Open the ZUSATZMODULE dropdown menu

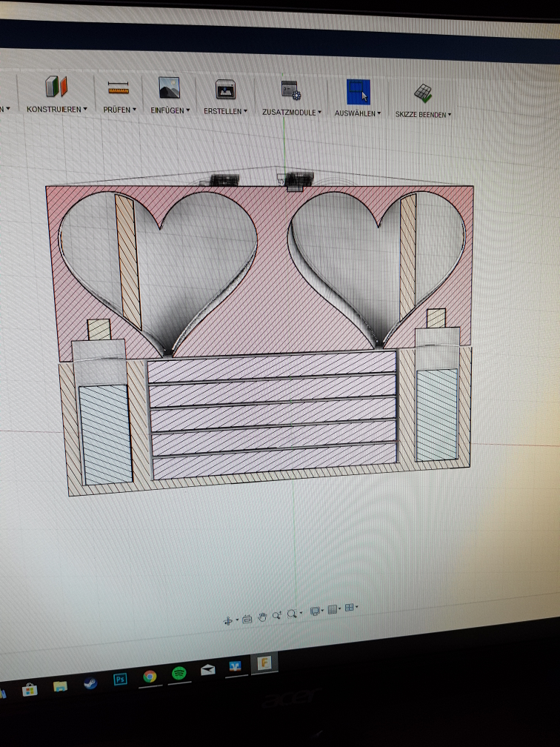pos(291,113)
